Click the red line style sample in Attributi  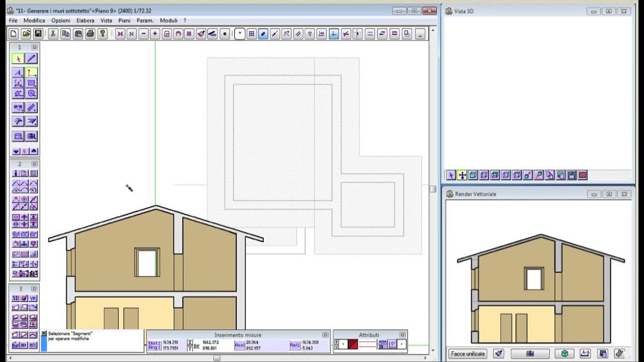pos(367,344)
